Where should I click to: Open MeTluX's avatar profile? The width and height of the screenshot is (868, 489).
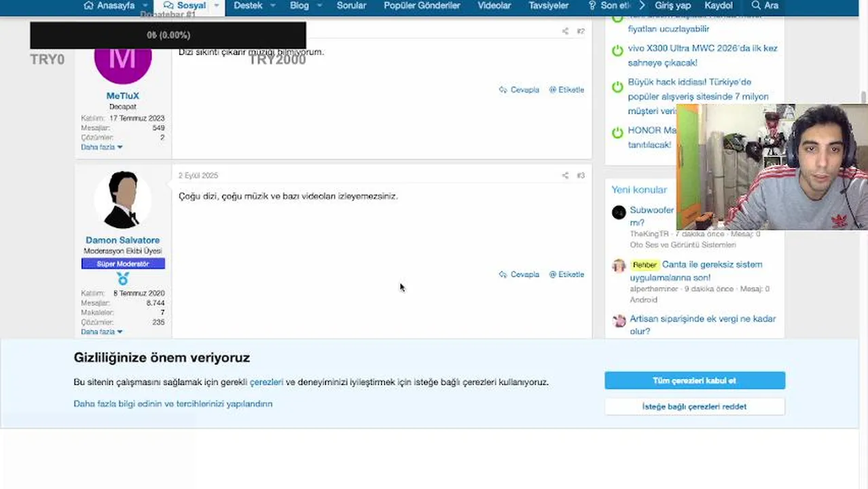tap(123, 61)
